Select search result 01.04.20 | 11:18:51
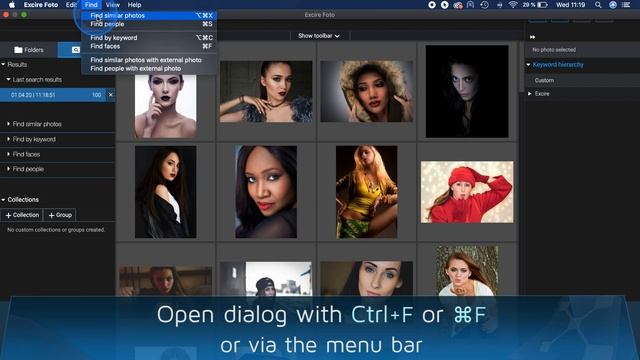 point(53,95)
